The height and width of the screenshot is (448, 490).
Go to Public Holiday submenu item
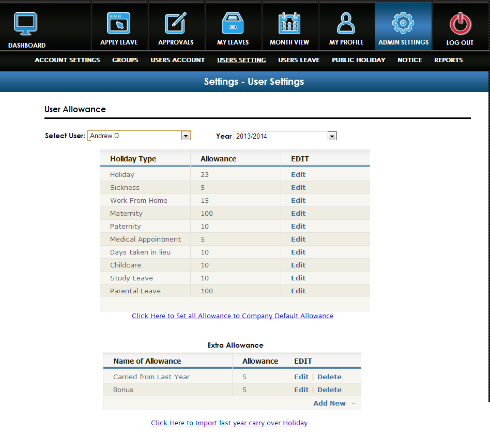[x=358, y=60]
